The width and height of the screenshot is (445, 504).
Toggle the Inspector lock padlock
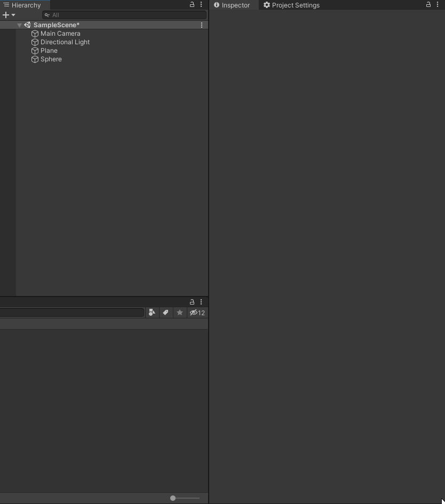(x=428, y=4)
